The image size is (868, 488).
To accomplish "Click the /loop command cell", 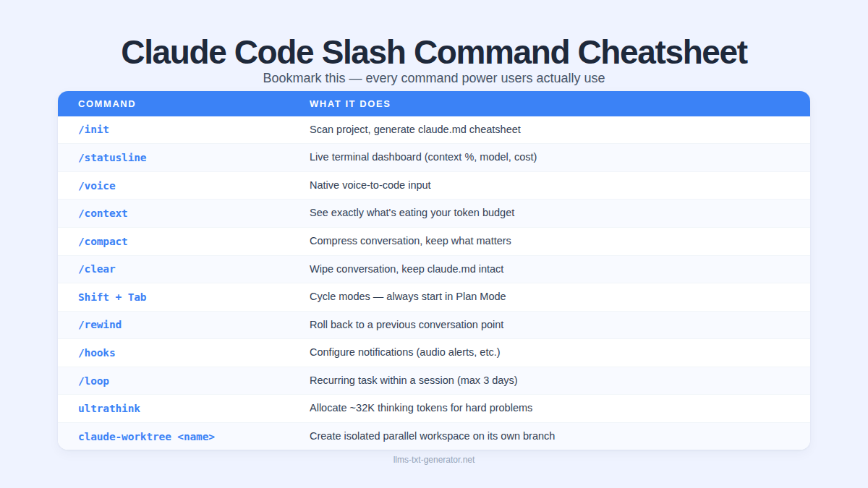I will [x=93, y=381].
